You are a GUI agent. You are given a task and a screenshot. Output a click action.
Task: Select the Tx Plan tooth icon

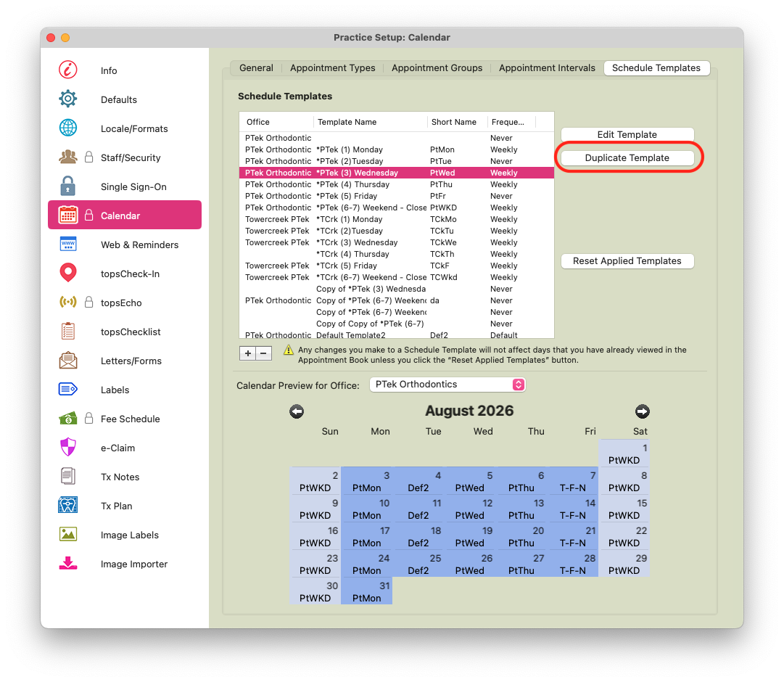tap(68, 506)
